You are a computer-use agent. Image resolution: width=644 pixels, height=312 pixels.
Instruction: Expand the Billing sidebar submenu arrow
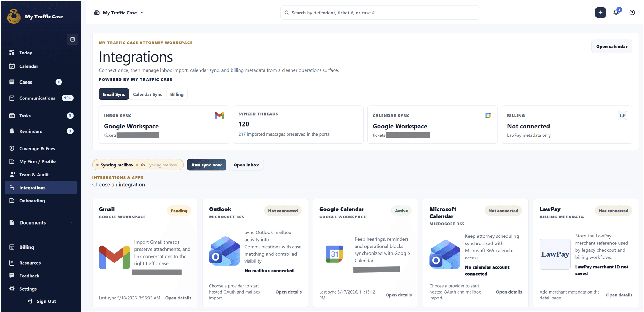(x=72, y=247)
